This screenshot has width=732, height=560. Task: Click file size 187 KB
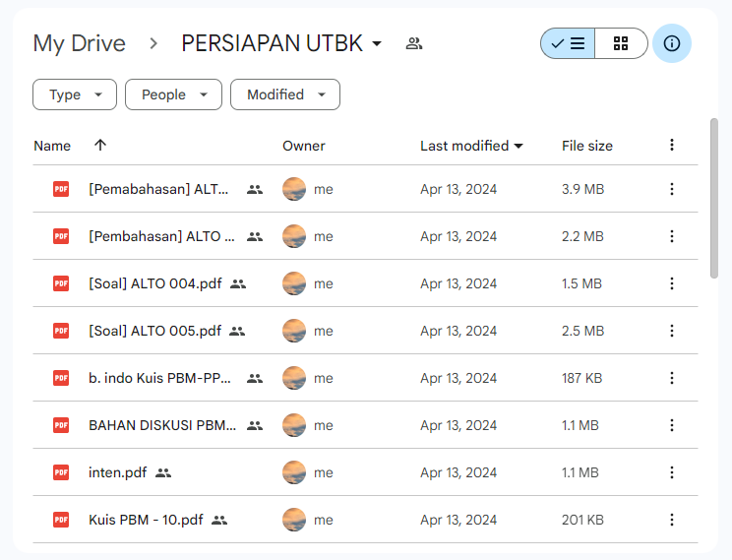(582, 378)
